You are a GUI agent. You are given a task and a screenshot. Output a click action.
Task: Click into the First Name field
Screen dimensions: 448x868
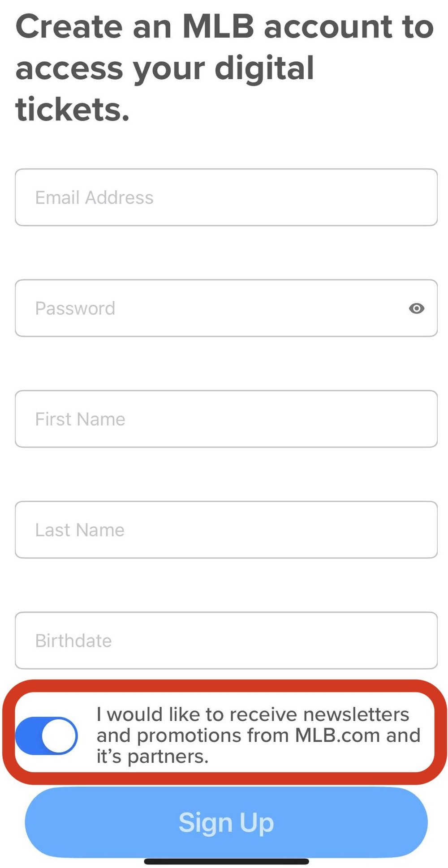pyautogui.click(x=226, y=419)
